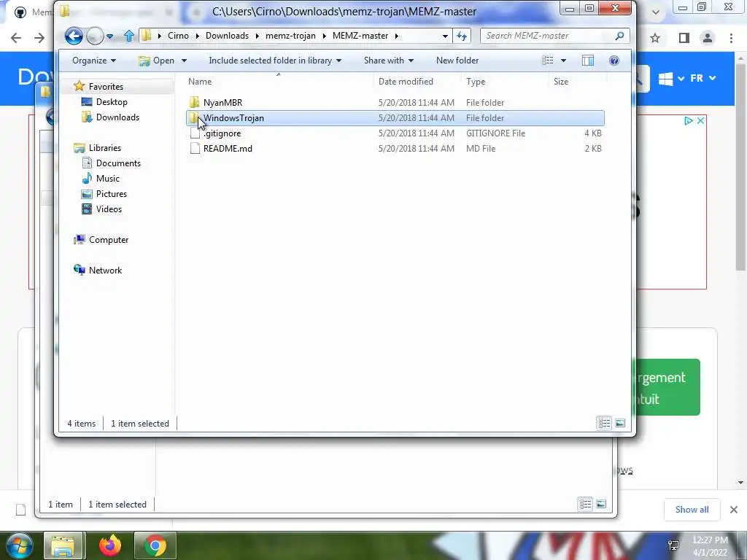Toggle the preview pane

tap(588, 61)
